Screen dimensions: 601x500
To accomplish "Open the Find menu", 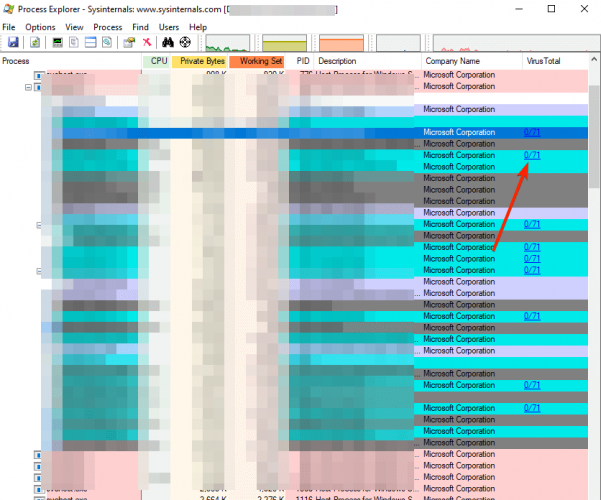I will pos(140,27).
